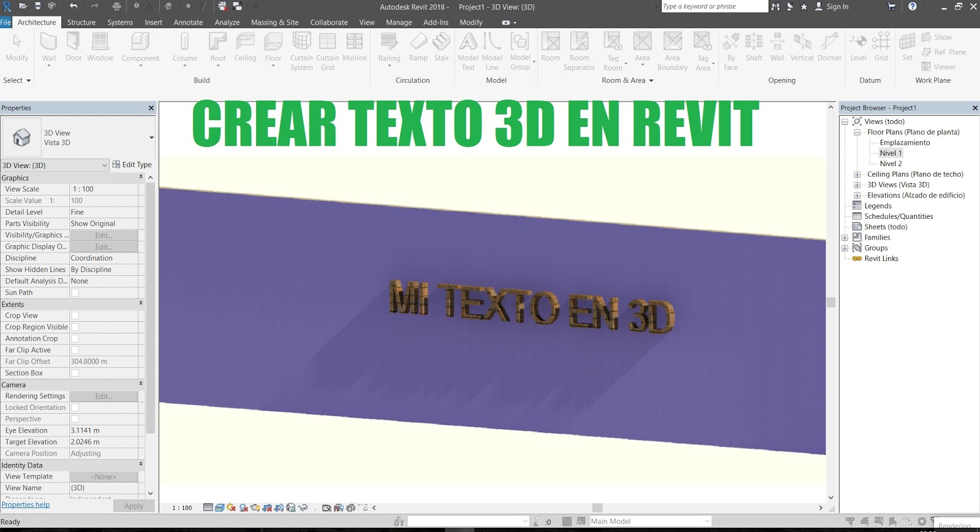Expand the Select panel dropdown
Screen dimensions: 980x532
coord(17,80)
